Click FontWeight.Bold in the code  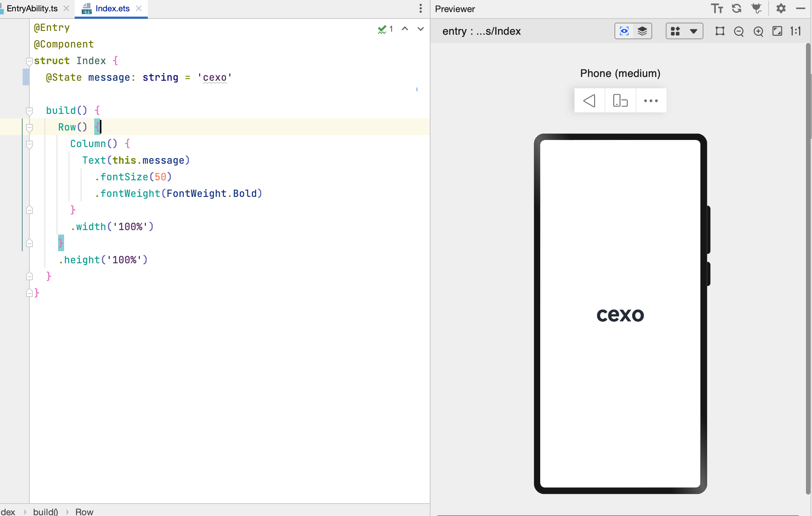(x=211, y=193)
